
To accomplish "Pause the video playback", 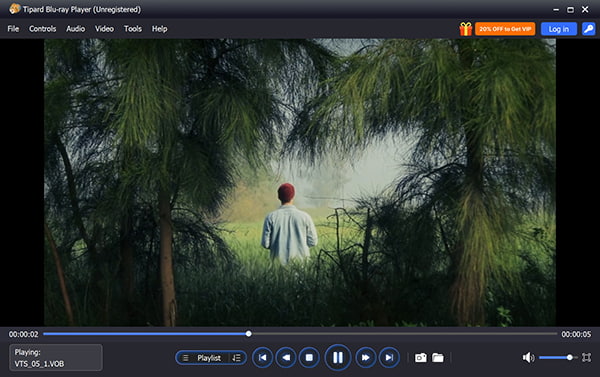I will tap(338, 357).
